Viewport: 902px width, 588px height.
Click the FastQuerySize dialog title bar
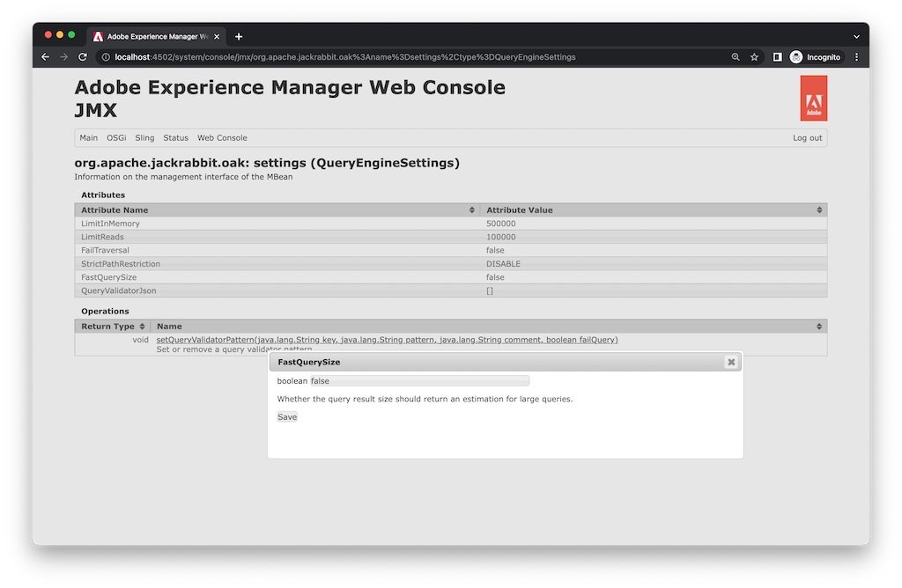click(x=505, y=362)
